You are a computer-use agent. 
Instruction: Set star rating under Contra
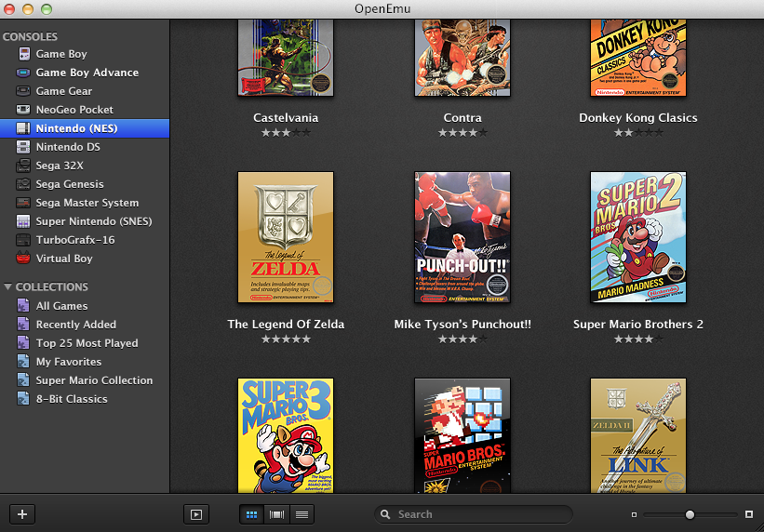point(462,132)
